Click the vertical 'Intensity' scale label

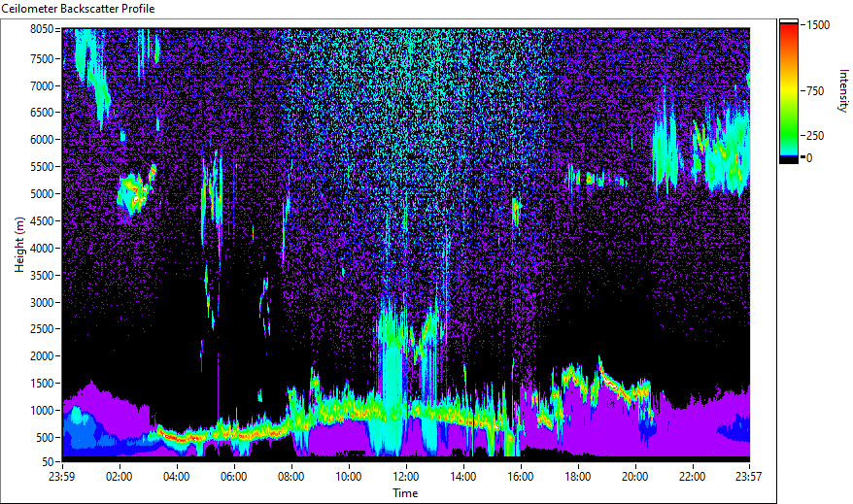[843, 90]
